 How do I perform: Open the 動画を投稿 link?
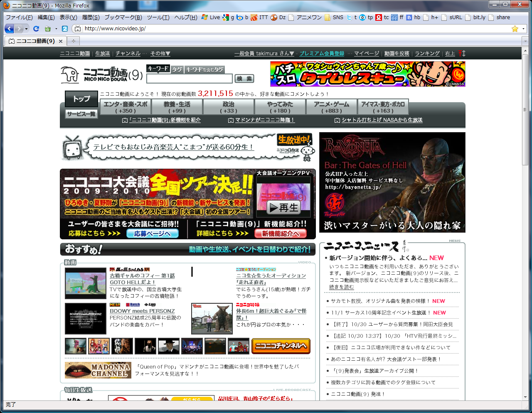coord(397,54)
